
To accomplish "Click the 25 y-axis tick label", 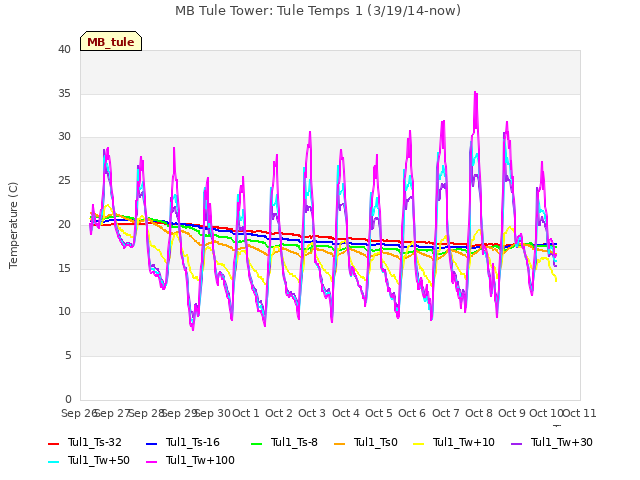I will (x=64, y=180).
